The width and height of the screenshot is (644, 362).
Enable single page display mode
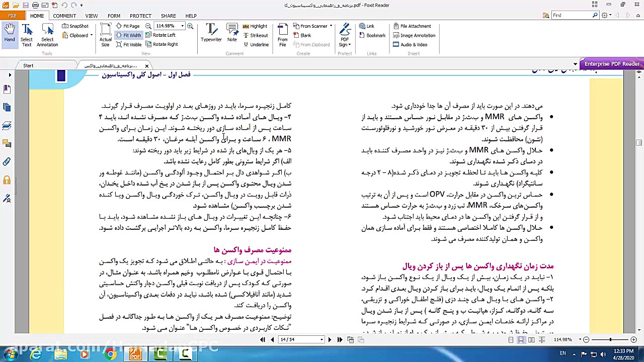511,340
